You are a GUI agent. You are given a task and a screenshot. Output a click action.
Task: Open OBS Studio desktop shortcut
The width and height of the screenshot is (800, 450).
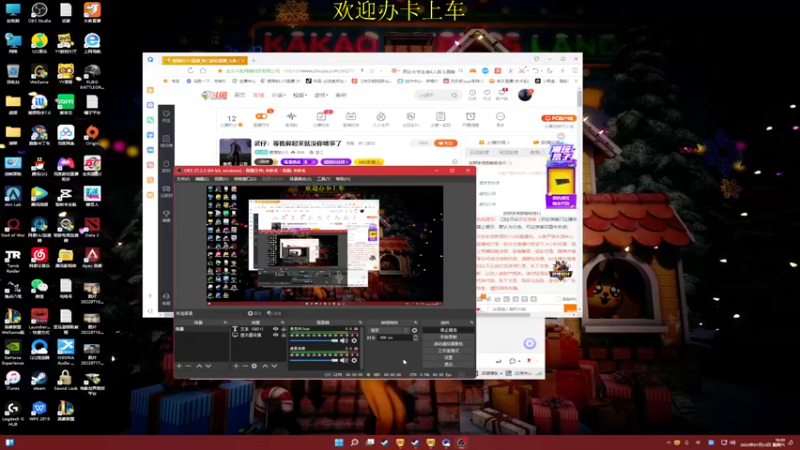(39, 13)
